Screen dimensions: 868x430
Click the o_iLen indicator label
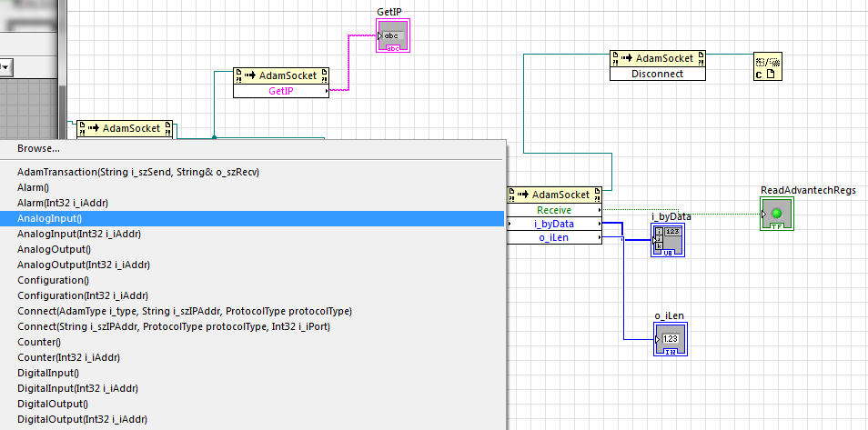coord(669,315)
